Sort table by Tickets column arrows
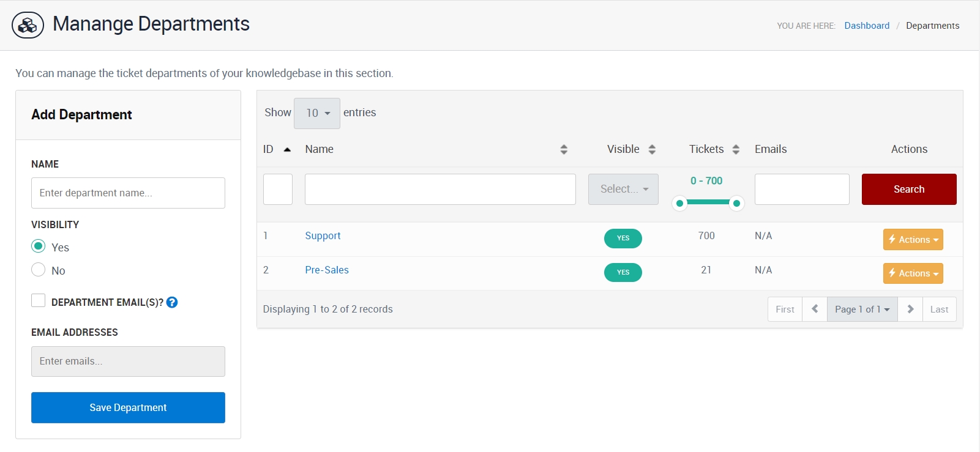 pos(736,149)
